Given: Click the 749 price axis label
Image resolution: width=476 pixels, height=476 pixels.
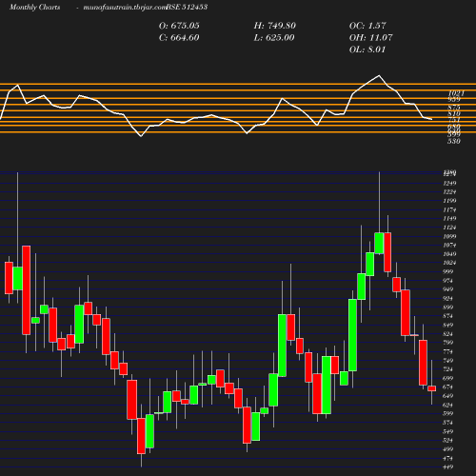Looking at the screenshot, I should click(x=449, y=361).
